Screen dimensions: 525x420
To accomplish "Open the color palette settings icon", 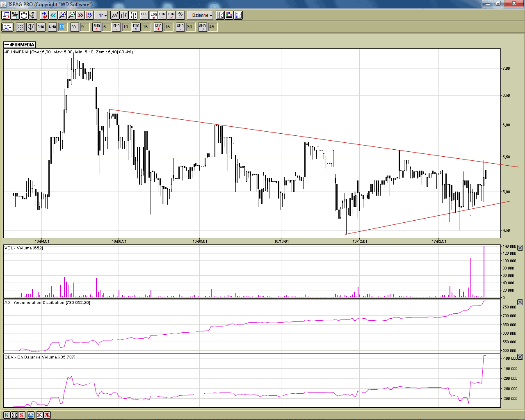I will [x=229, y=15].
